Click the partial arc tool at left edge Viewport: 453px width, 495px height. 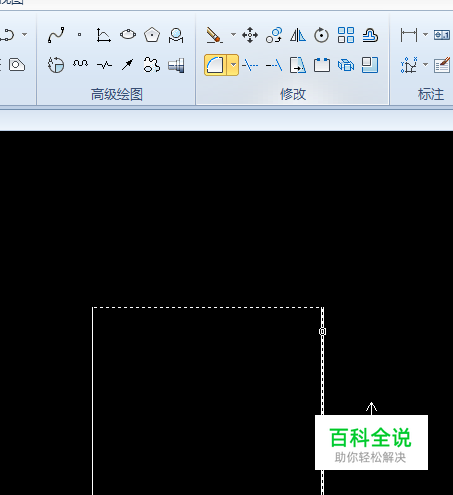click(7, 35)
